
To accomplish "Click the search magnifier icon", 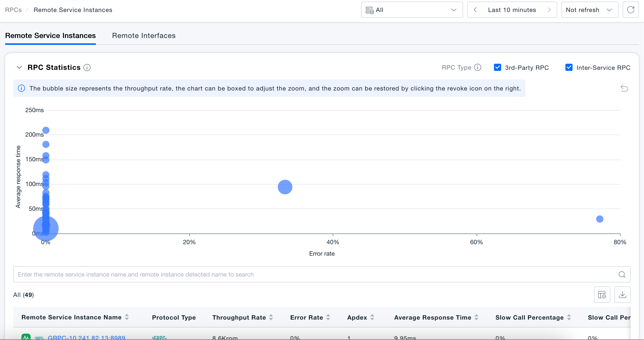I will [622, 274].
